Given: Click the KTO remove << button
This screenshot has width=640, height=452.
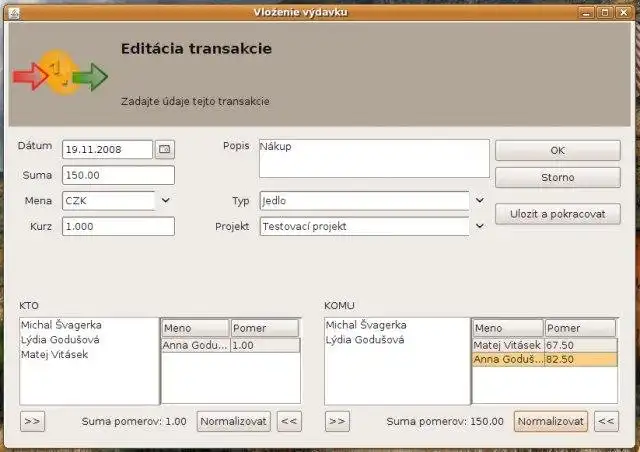Looking at the screenshot, I should 289,421.
